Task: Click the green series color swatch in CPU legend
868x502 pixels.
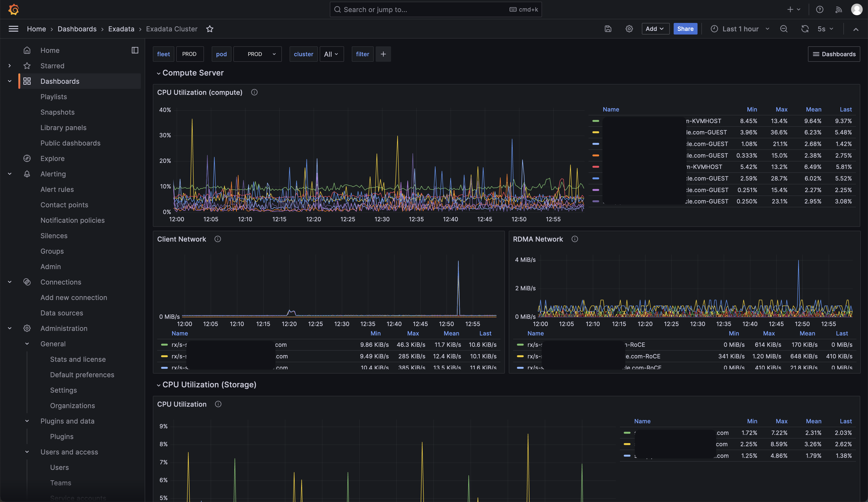Action: point(596,121)
